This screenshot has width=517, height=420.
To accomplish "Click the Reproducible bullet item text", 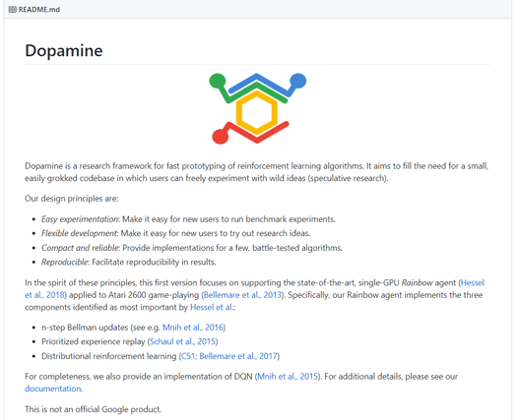I will click(x=129, y=263).
